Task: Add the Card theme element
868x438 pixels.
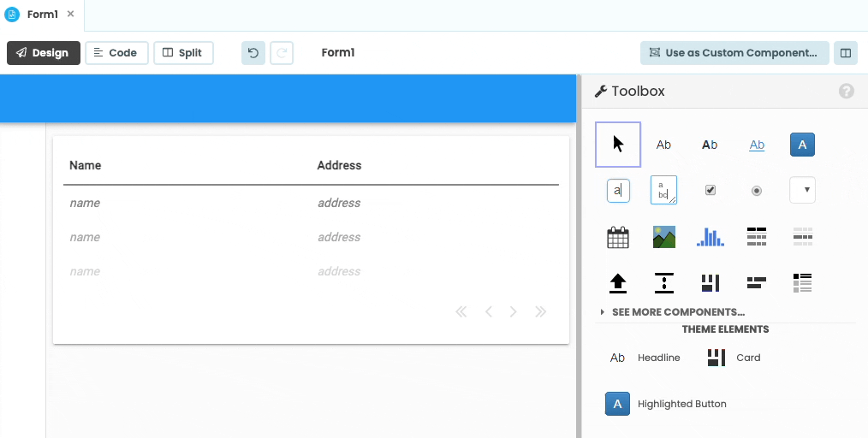Action: (734, 358)
